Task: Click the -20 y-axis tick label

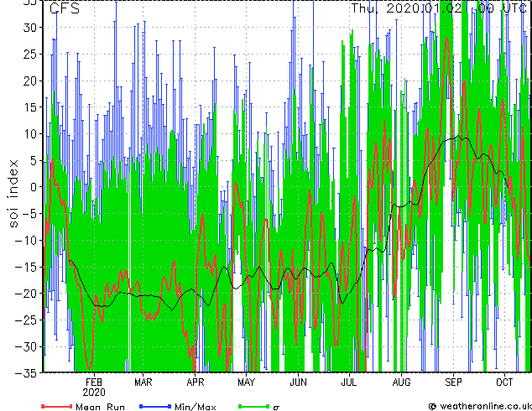Action: coord(27,294)
